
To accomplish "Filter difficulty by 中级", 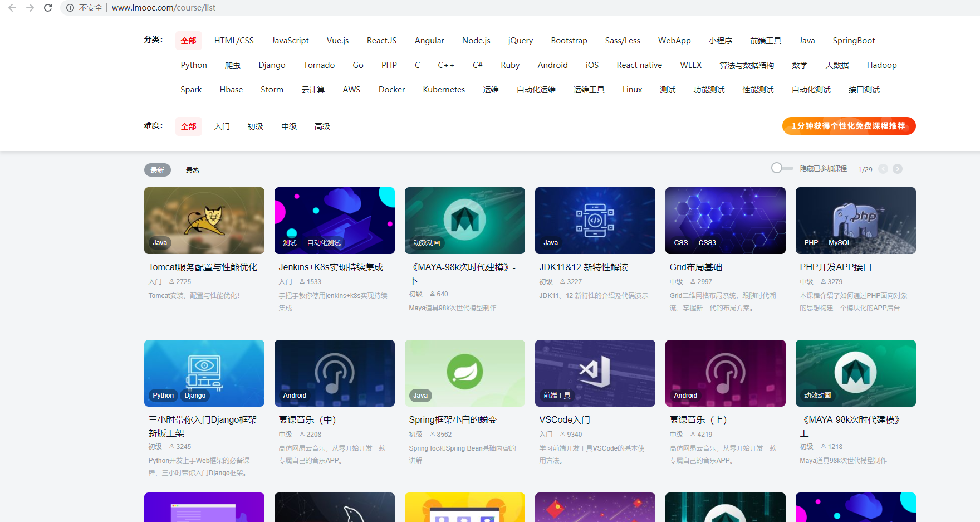I will 289,126.
